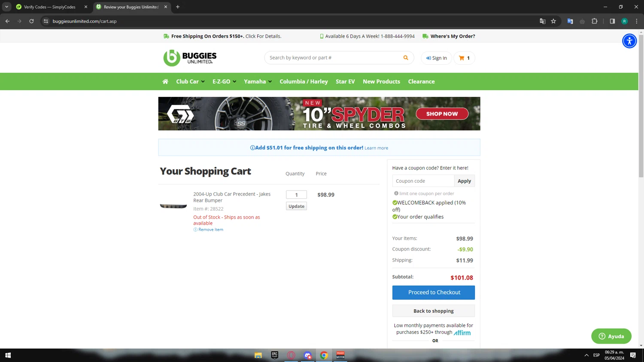The width and height of the screenshot is (644, 362).
Task: Open the Windows Start button
Action: pyautogui.click(x=8, y=355)
